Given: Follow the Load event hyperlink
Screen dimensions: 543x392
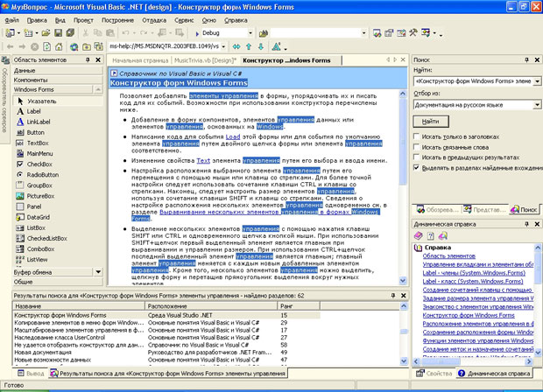Looking at the screenshot, I should (233, 136).
